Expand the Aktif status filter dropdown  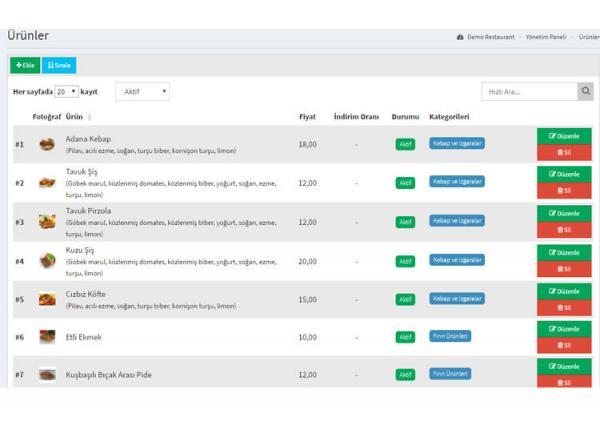point(143,92)
